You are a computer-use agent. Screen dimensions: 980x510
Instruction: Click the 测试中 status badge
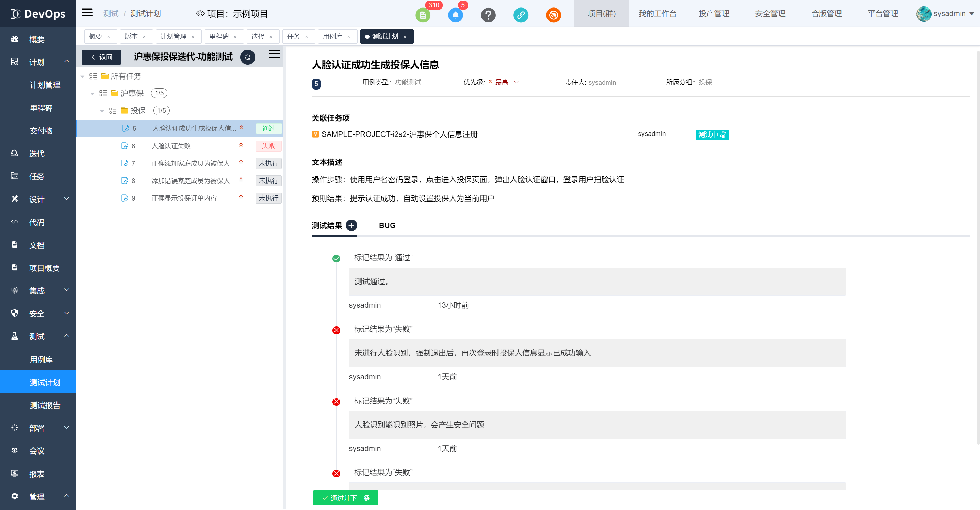coord(712,135)
